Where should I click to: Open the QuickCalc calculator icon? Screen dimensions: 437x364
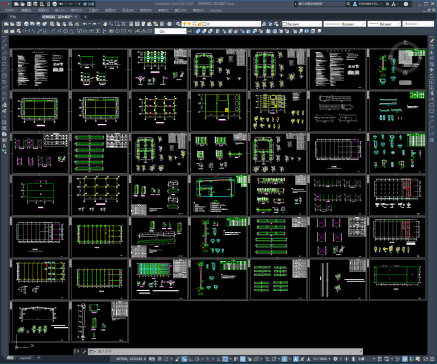[161, 24]
